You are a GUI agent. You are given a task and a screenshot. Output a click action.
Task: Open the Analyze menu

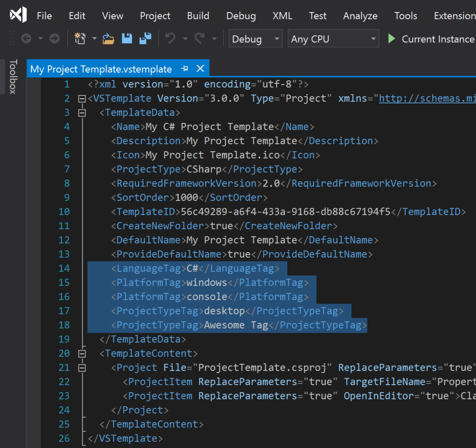[x=360, y=15]
